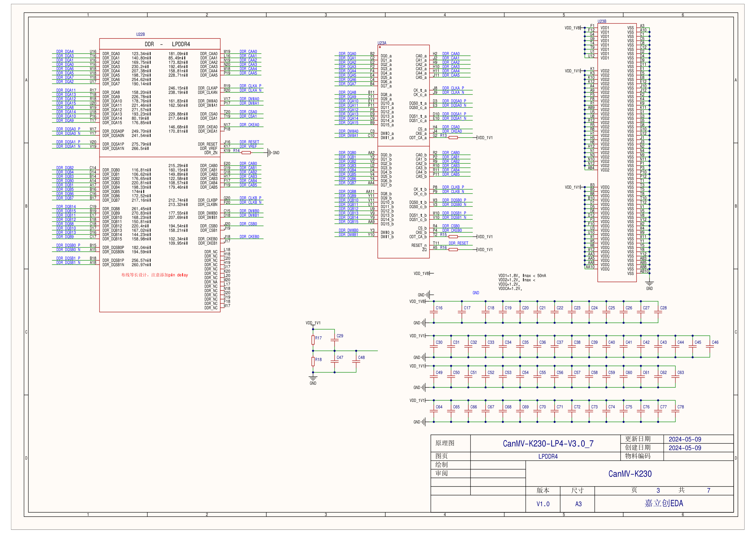Select capacitor C48 symbol
This screenshot has width=756, height=534.
coord(356,361)
